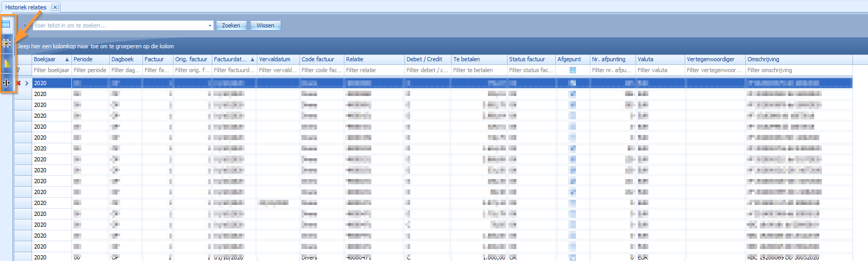
Task: Click the Zoeken button
Action: 231,25
